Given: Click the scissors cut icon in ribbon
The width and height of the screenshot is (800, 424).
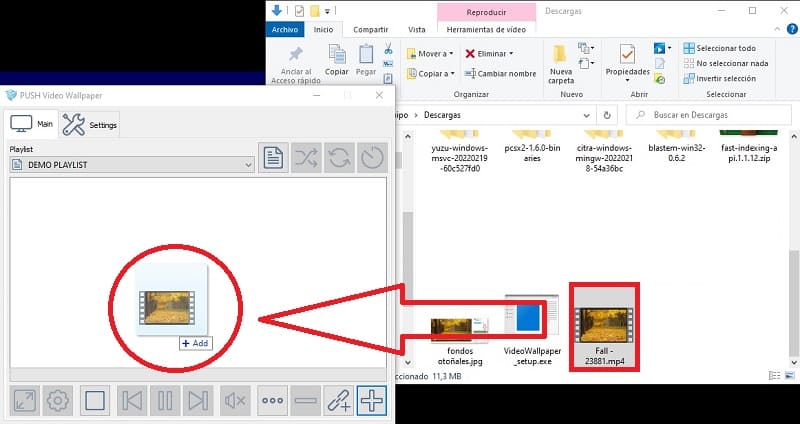Looking at the screenshot, I should click(x=388, y=49).
